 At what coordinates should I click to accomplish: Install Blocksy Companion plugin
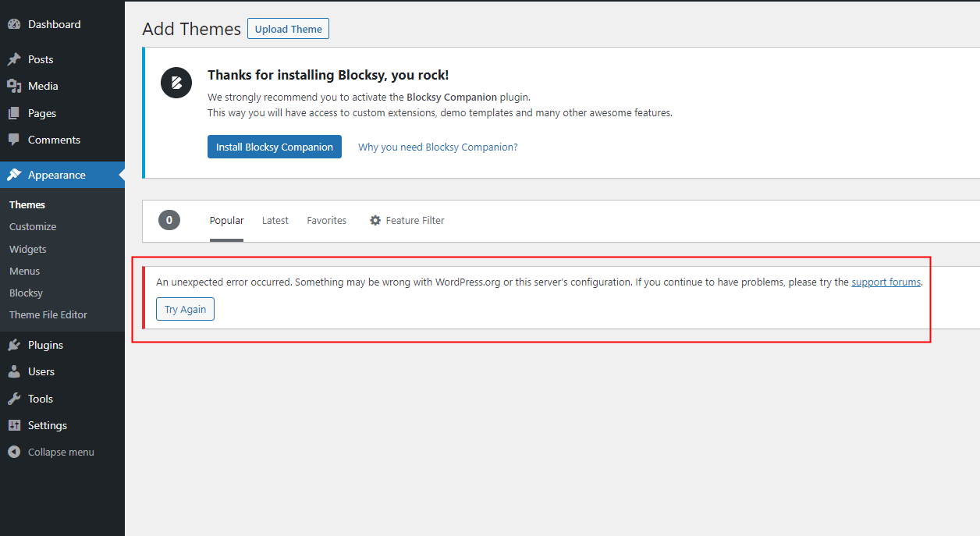[x=275, y=147]
